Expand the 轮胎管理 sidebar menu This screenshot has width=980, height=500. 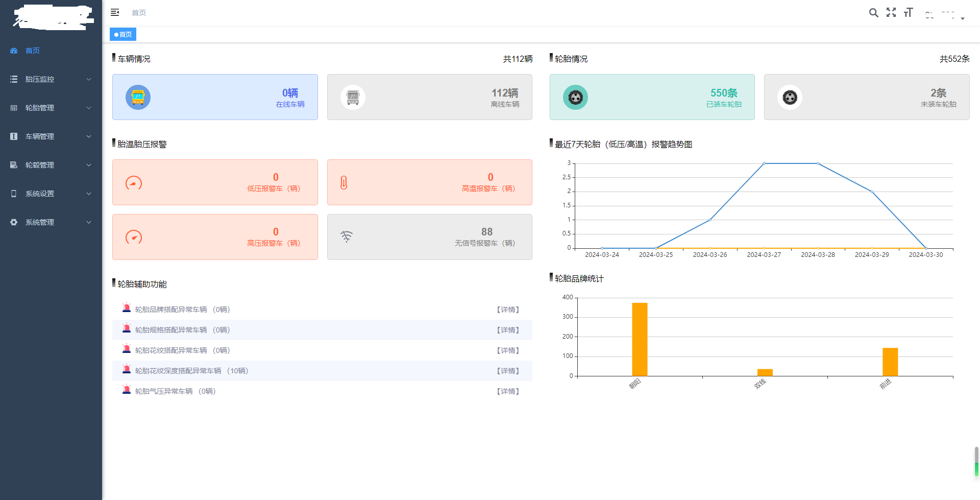51,108
